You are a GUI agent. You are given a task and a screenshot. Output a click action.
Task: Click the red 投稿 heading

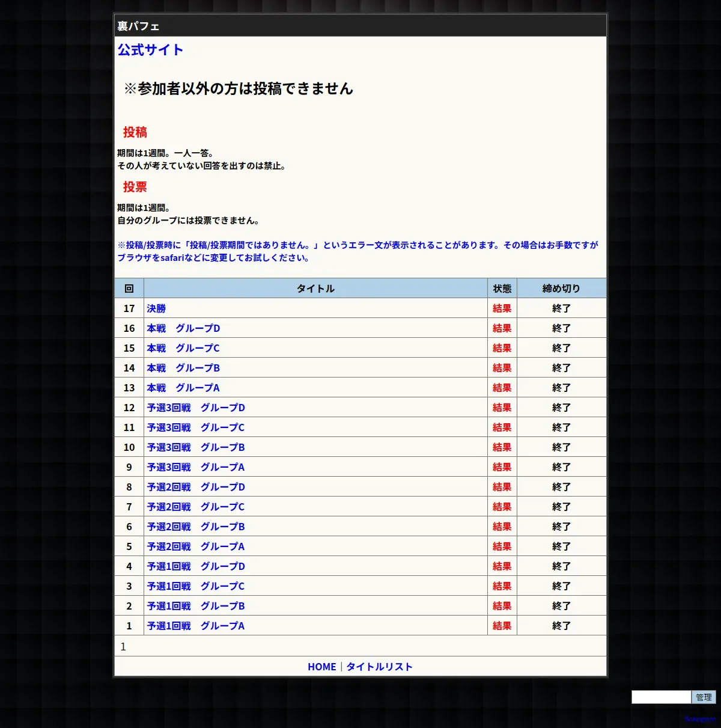135,132
